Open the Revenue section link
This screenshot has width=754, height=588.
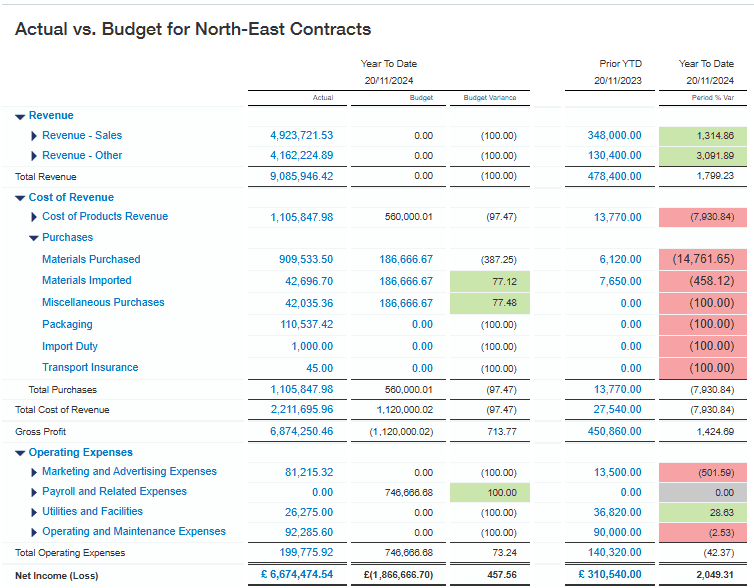pos(51,115)
